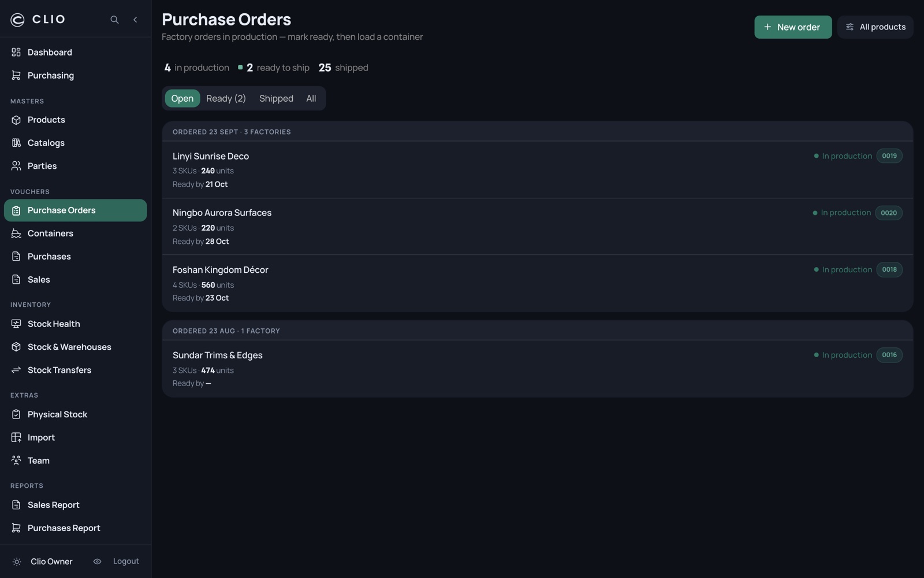Screen dimensions: 924x578
Task: Collapse the sidebar with the chevron
Action: (x=135, y=20)
